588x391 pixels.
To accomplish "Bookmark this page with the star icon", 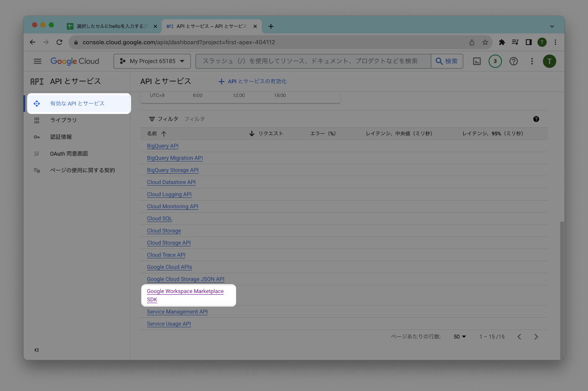I will (485, 42).
